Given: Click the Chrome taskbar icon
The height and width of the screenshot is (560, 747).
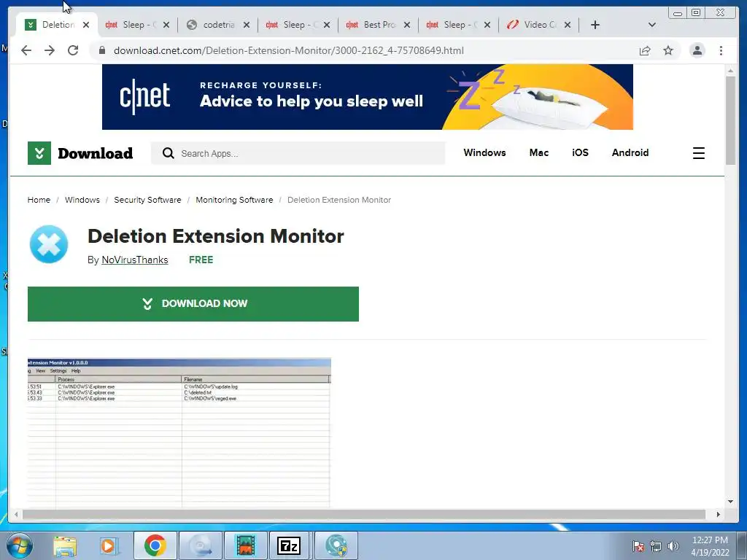Looking at the screenshot, I should [155, 545].
